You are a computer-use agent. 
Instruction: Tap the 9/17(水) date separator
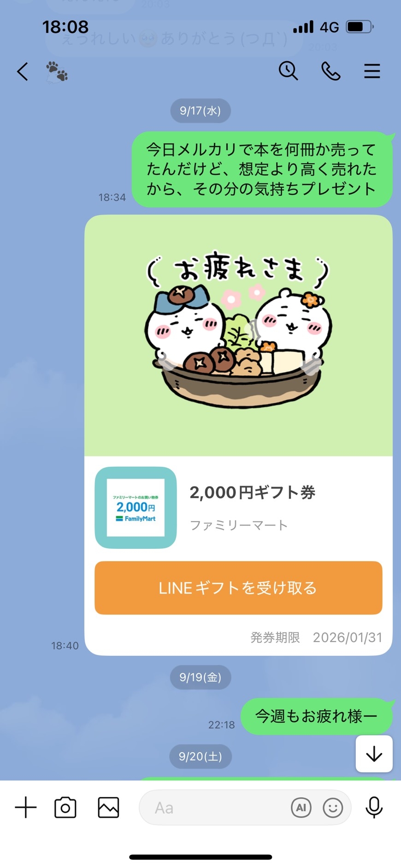[x=200, y=111]
